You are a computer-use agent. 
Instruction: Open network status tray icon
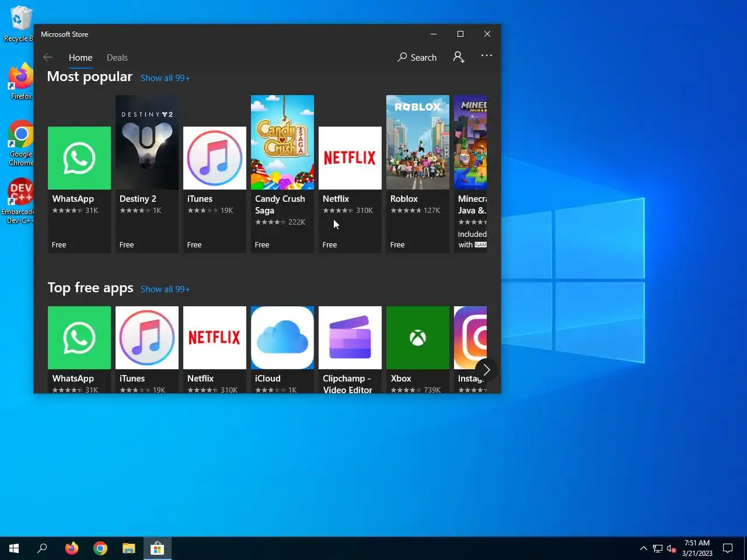658,548
